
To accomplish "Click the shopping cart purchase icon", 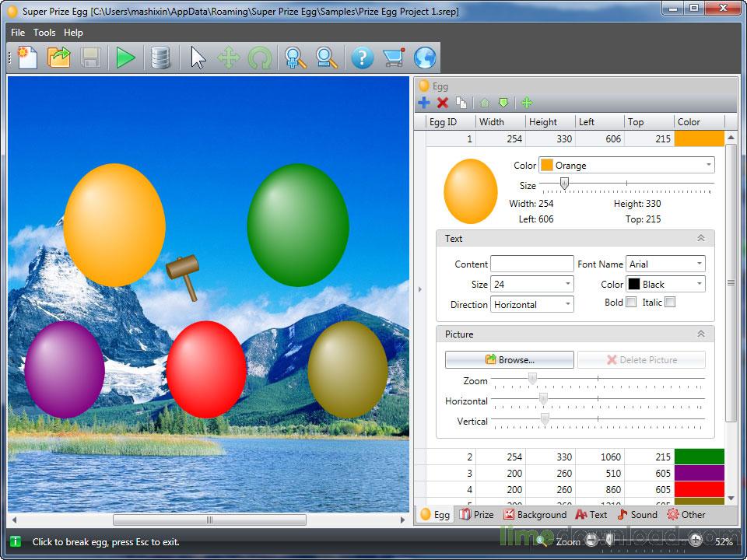I will tap(394, 58).
